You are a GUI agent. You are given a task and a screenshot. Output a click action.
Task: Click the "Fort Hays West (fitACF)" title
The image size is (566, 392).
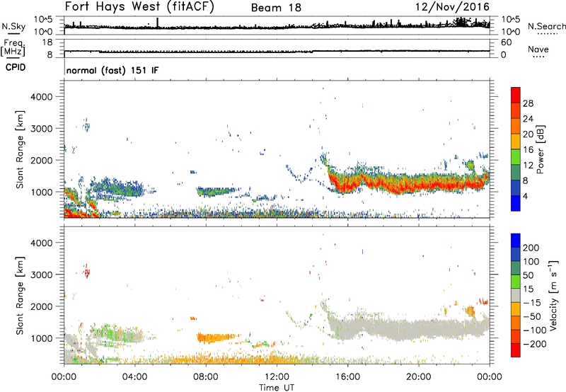(x=139, y=7)
